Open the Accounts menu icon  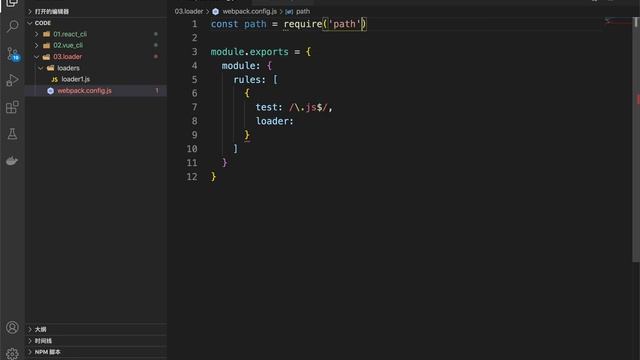point(12,327)
